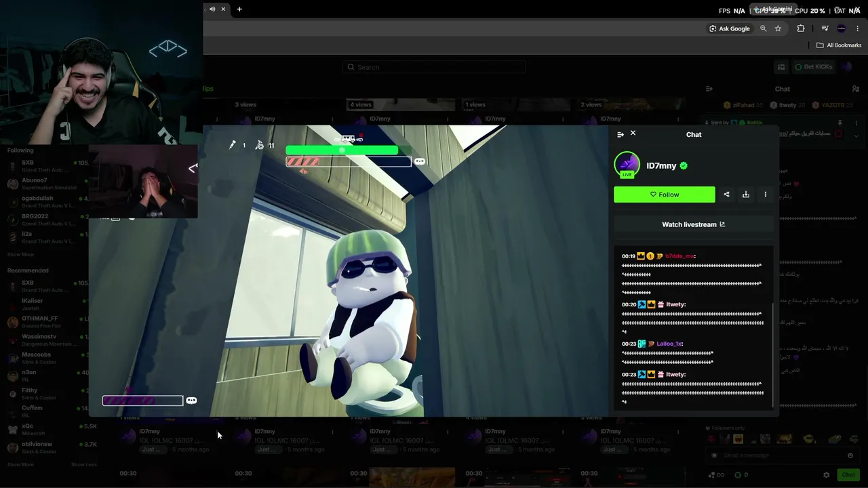Viewport: 868px width, 488px height.
Task: Open chat users icon in chat header
Action: [856, 89]
